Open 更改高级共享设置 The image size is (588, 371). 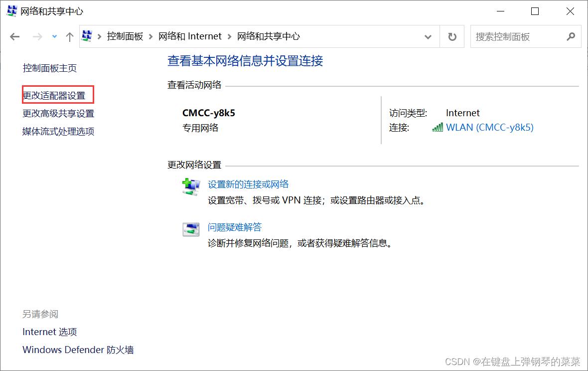(58, 113)
